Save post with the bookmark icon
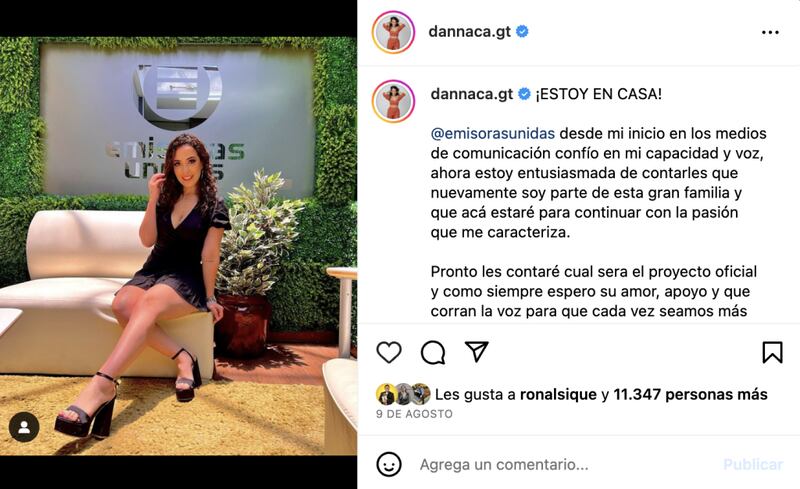800x489 pixels. click(772, 352)
